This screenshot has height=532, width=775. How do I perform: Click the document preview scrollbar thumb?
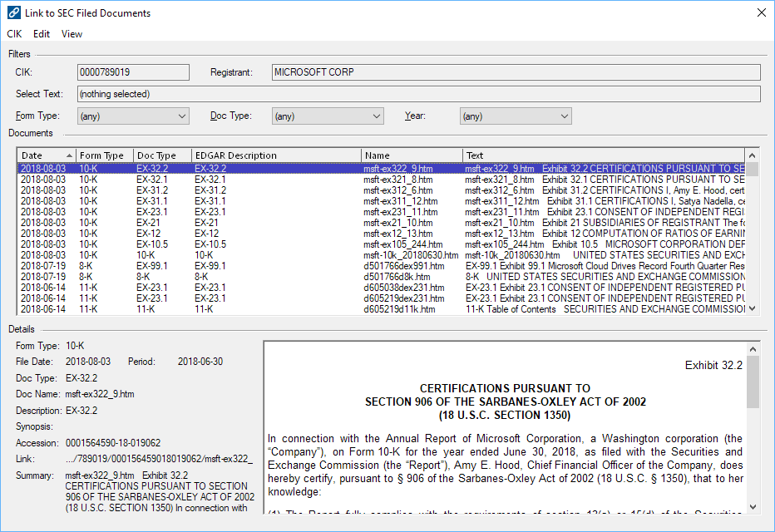753,382
